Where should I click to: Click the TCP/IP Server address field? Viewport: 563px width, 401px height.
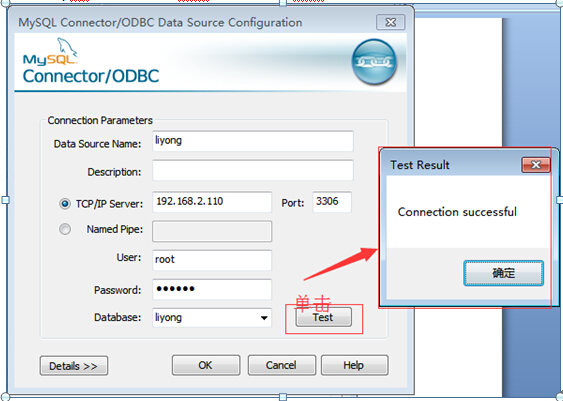(x=212, y=202)
